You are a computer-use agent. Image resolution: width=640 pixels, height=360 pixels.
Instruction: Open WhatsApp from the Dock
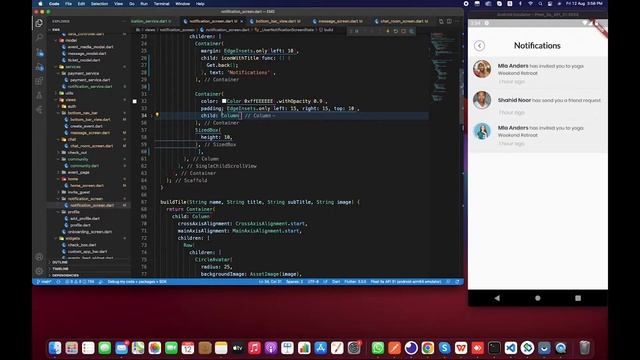coord(378,348)
